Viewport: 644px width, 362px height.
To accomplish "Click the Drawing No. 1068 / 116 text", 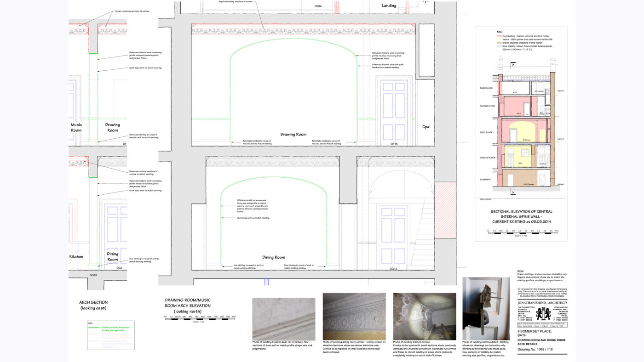I will click(535, 350).
